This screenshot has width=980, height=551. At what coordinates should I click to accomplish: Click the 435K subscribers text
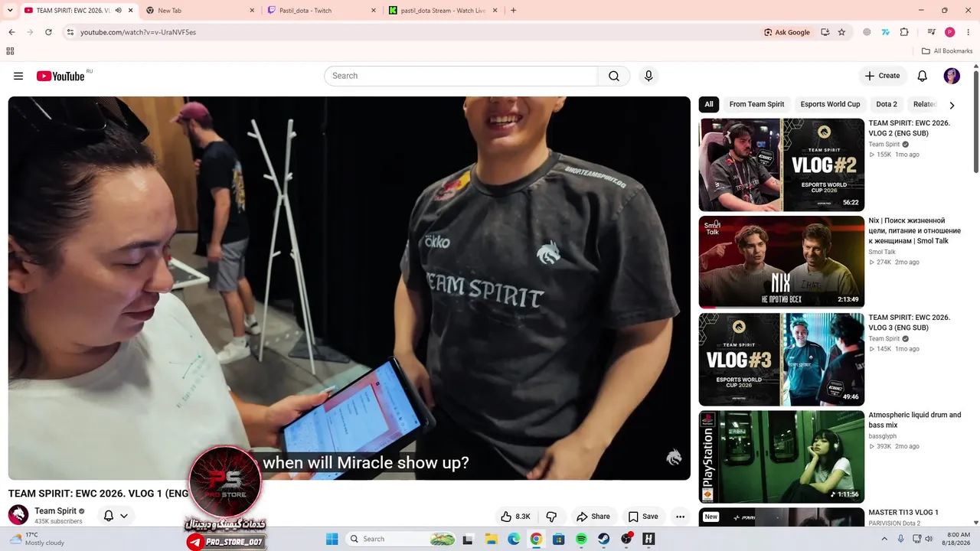(x=58, y=521)
